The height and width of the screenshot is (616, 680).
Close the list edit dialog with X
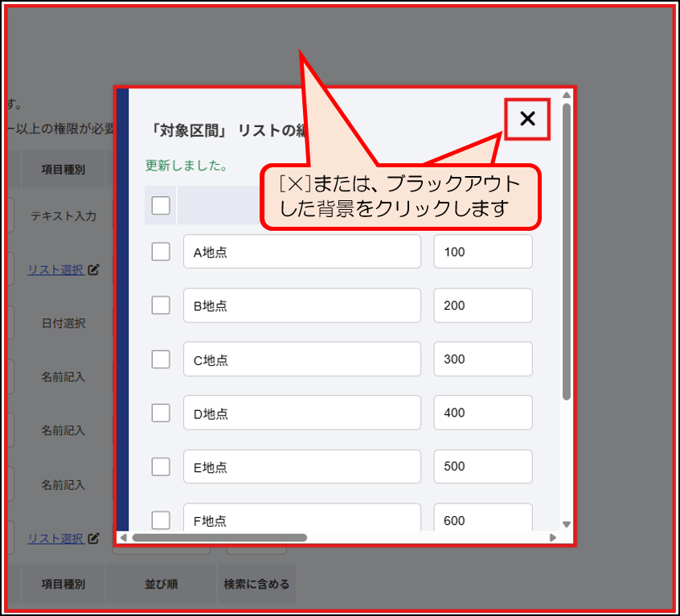527,118
